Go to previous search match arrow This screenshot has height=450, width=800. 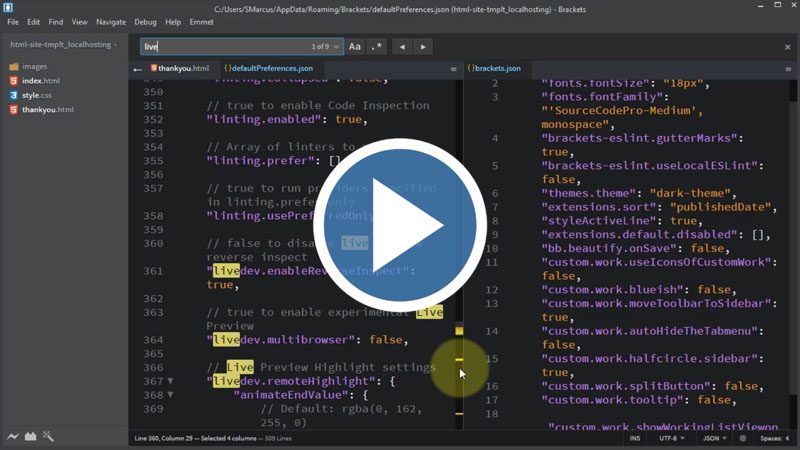click(x=402, y=47)
